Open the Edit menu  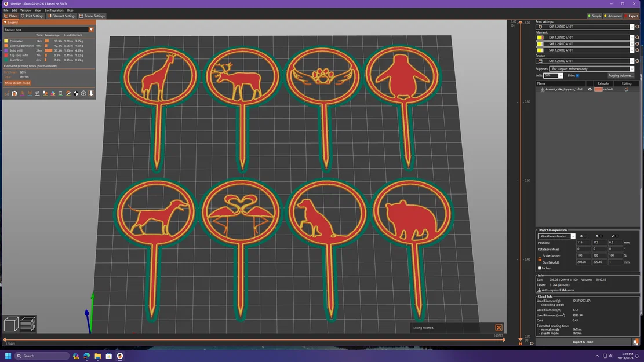click(x=14, y=10)
